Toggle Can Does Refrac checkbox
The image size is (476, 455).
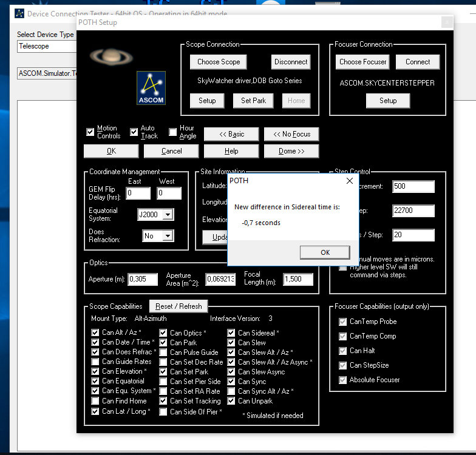pyautogui.click(x=95, y=352)
